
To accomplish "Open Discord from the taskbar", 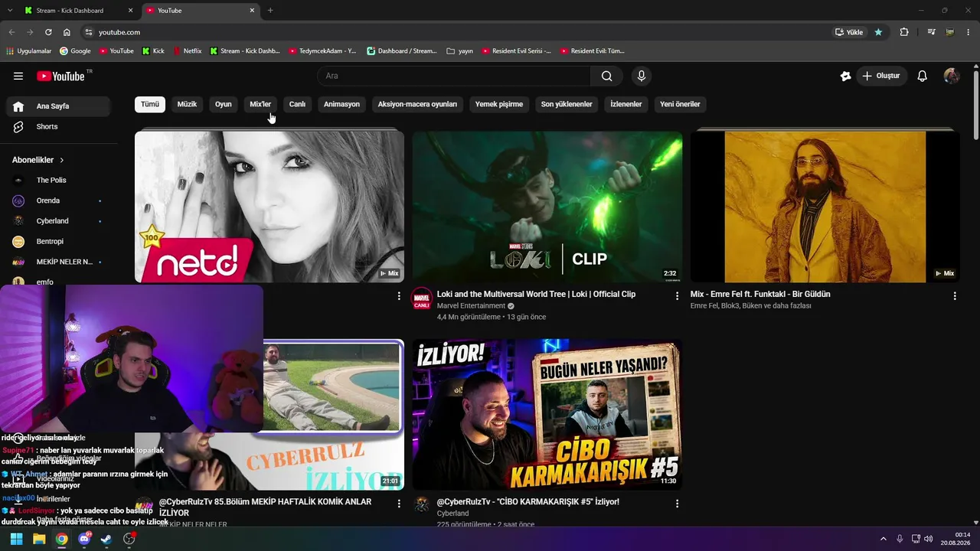I will (84, 539).
